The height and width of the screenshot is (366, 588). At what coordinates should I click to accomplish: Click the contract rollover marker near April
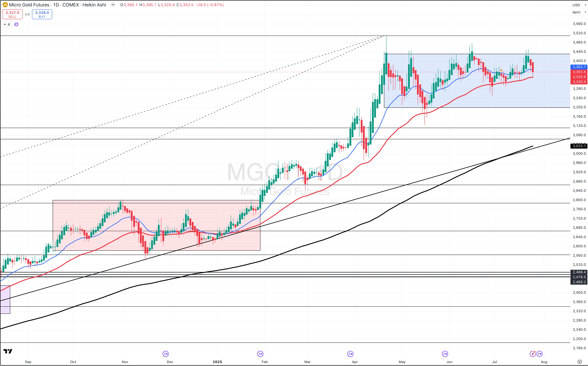[x=350, y=354]
